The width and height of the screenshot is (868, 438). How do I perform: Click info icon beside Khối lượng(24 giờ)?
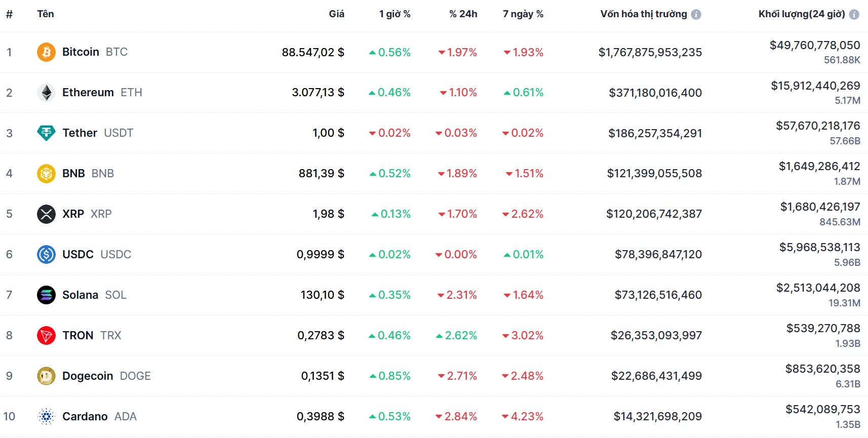(854, 14)
